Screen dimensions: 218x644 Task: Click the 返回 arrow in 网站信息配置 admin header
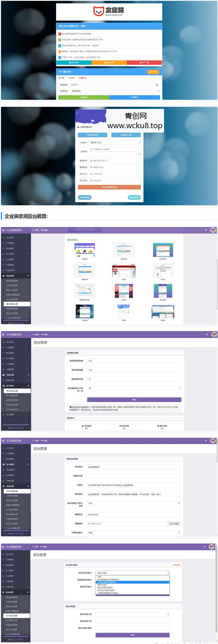pos(44,441)
